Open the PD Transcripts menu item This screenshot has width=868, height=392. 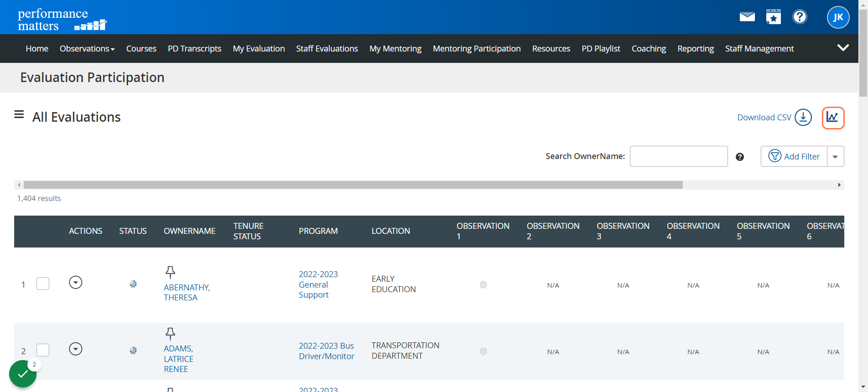pos(194,49)
